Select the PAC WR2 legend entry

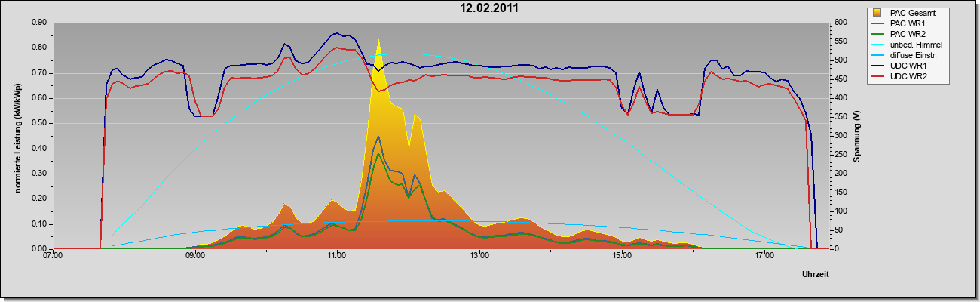coord(904,34)
